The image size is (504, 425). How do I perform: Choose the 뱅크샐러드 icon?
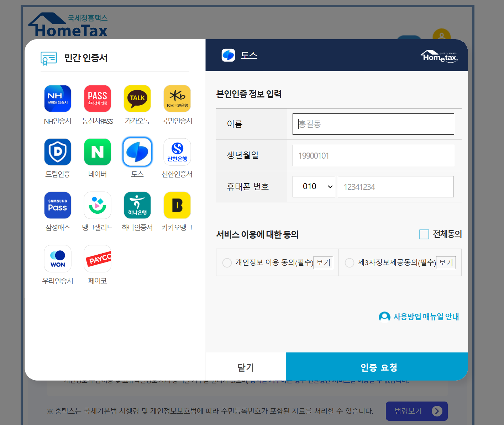pos(98,205)
